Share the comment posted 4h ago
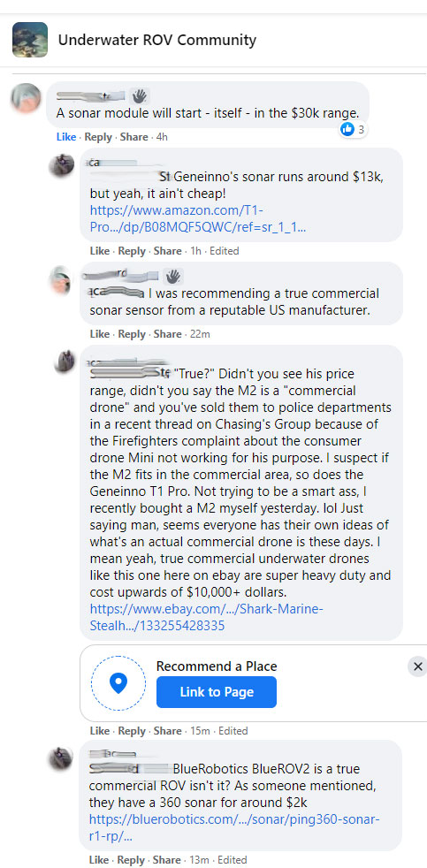Viewport: 427px width, 868px height. click(133, 137)
